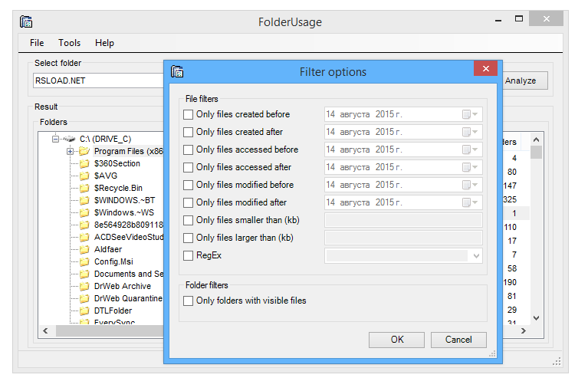Click the 8e564928b809118 folder icon

click(84, 225)
